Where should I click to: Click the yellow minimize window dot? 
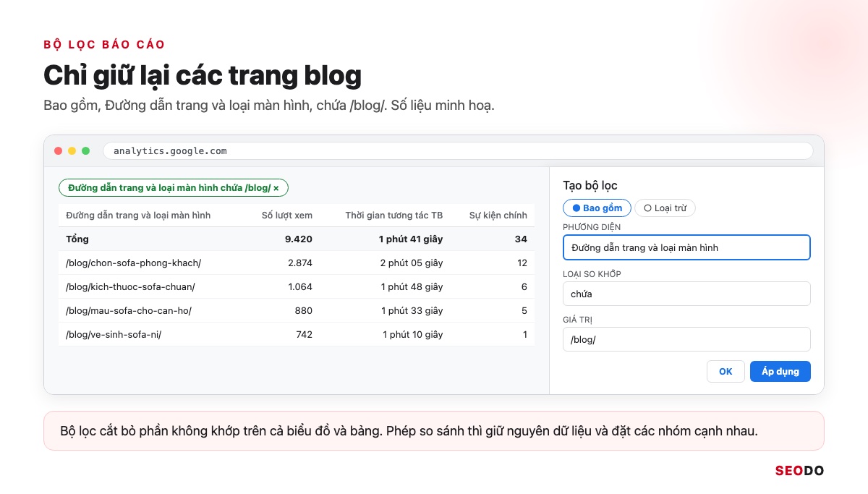tap(72, 151)
